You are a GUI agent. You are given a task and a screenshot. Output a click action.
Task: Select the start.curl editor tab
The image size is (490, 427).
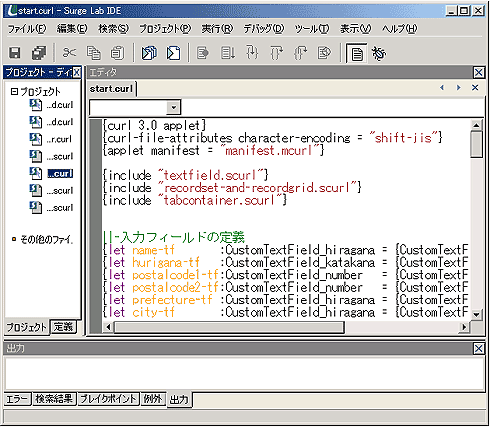(111, 89)
